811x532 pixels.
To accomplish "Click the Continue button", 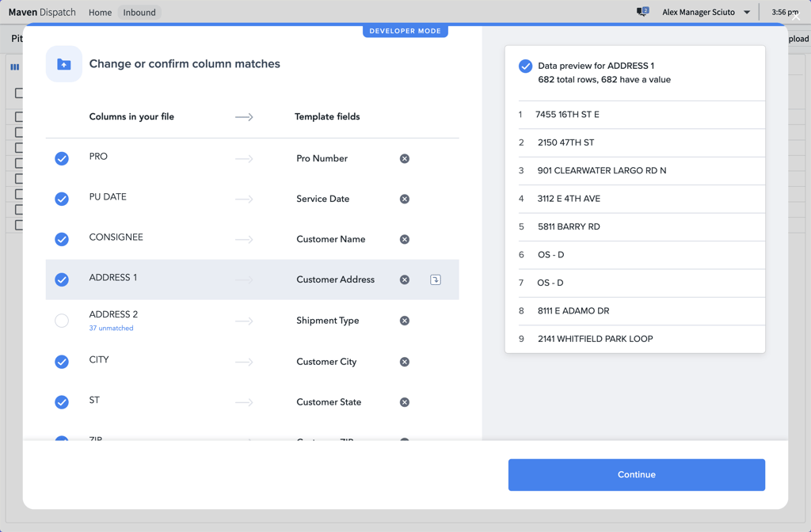I will [636, 475].
